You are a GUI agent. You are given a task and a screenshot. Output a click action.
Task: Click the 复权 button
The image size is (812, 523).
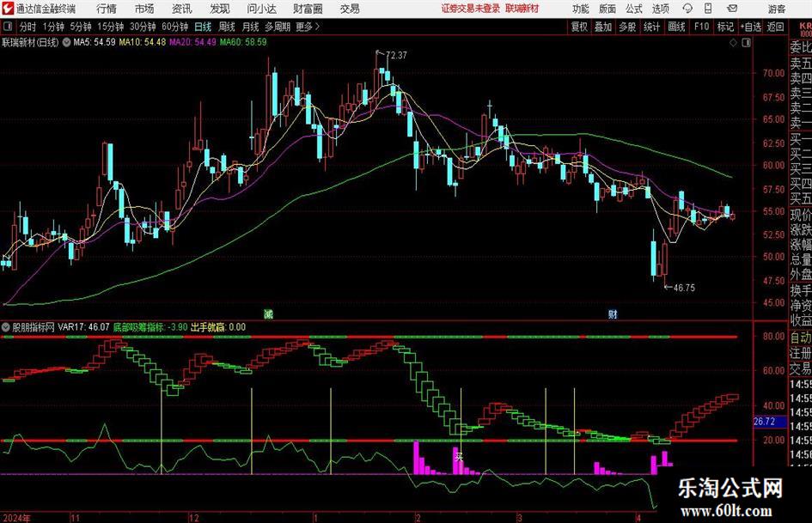click(x=579, y=27)
